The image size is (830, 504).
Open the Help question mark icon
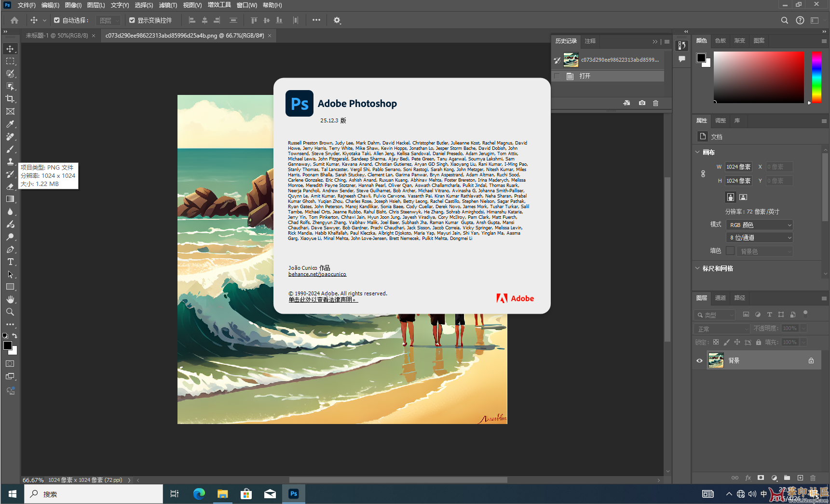800,20
